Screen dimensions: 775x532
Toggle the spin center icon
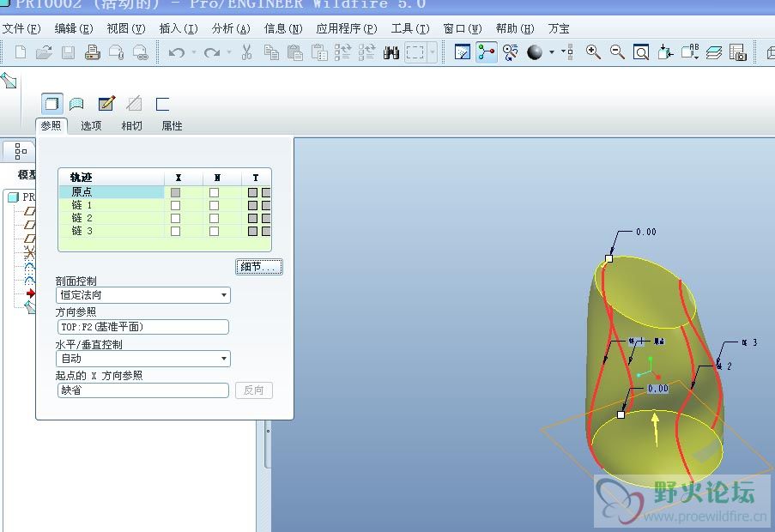pyautogui.click(x=487, y=51)
